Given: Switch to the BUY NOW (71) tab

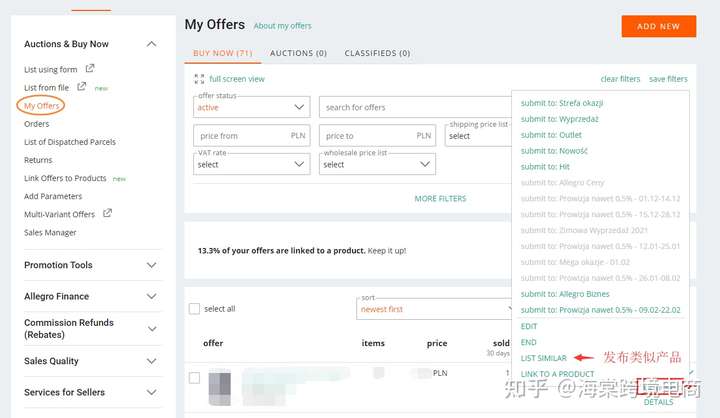Looking at the screenshot, I should click(x=223, y=53).
